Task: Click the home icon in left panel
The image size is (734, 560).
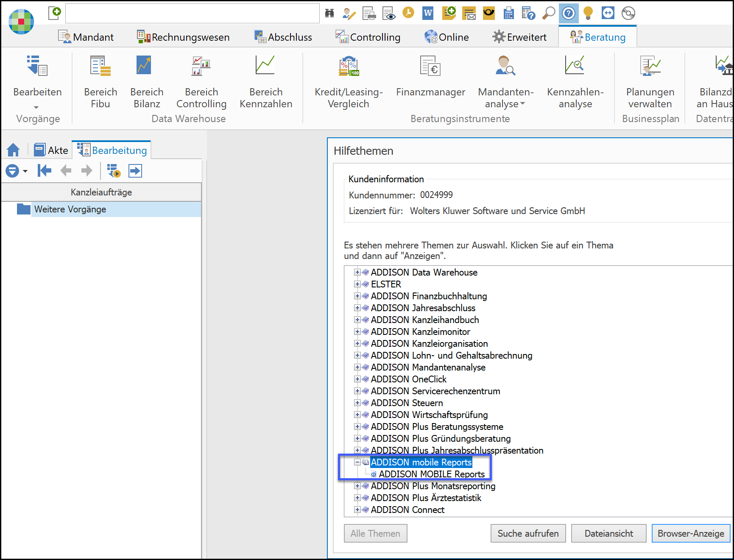Action: [x=14, y=150]
